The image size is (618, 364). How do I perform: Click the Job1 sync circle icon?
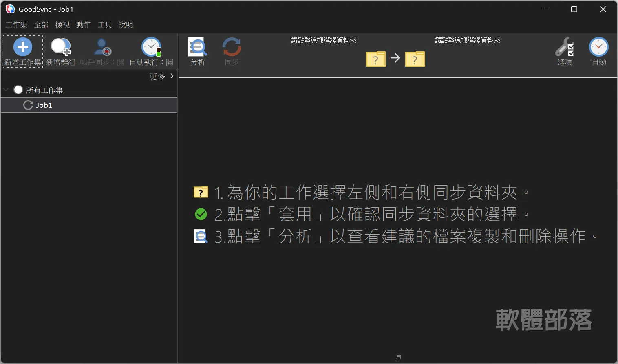28,105
